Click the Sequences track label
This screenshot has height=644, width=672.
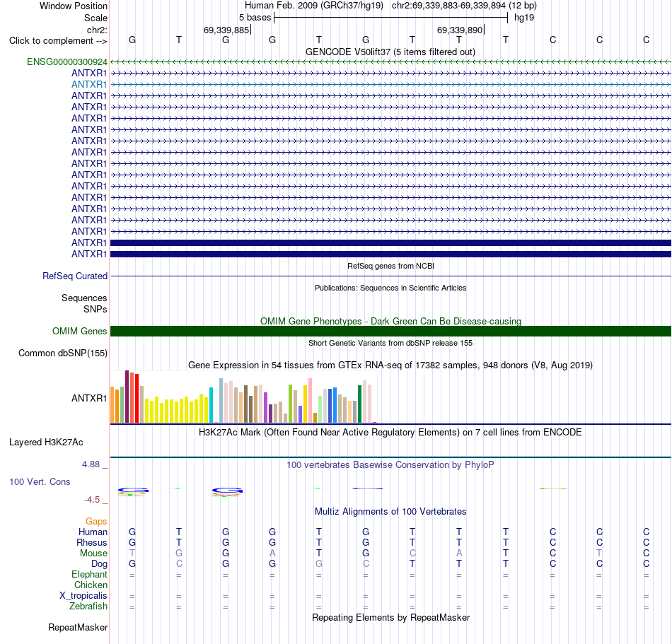(84, 298)
